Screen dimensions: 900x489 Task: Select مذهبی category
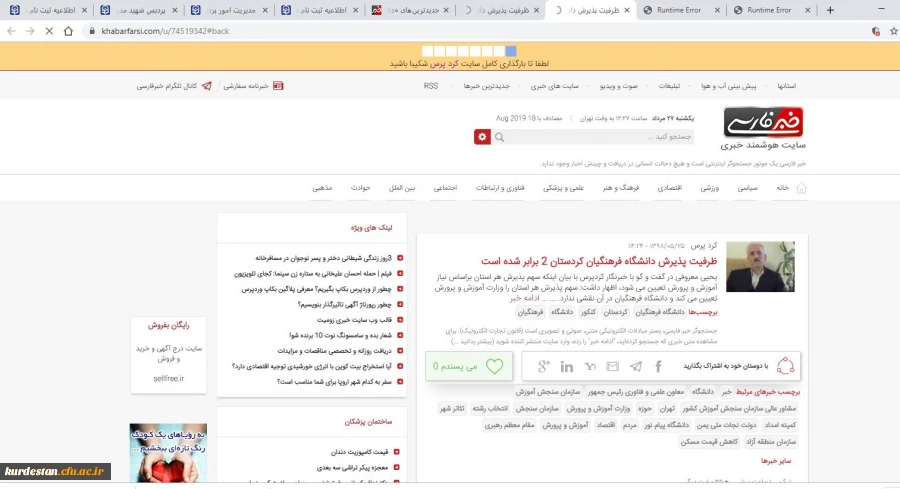click(x=322, y=188)
